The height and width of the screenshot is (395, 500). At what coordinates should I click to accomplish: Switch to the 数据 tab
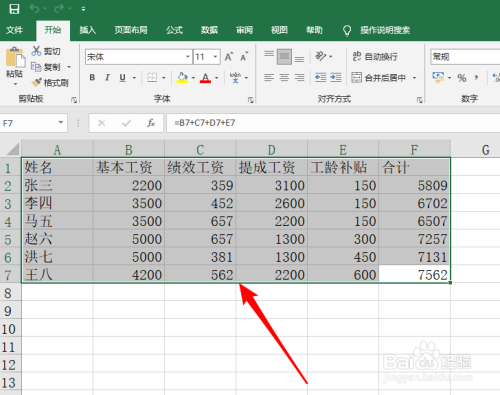click(209, 30)
